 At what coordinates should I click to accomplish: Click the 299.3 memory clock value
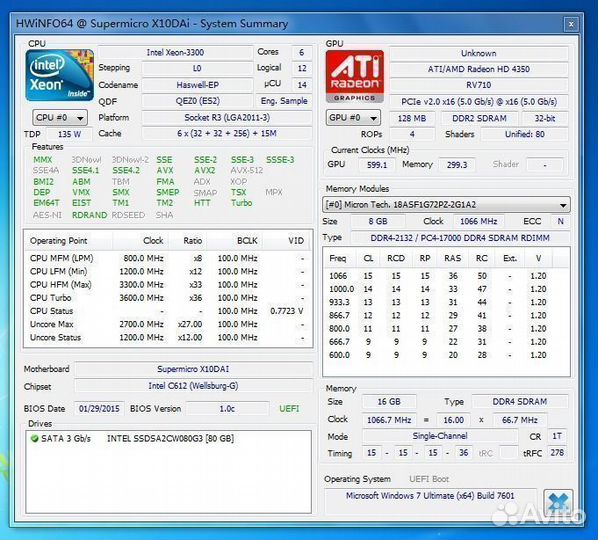(457, 165)
